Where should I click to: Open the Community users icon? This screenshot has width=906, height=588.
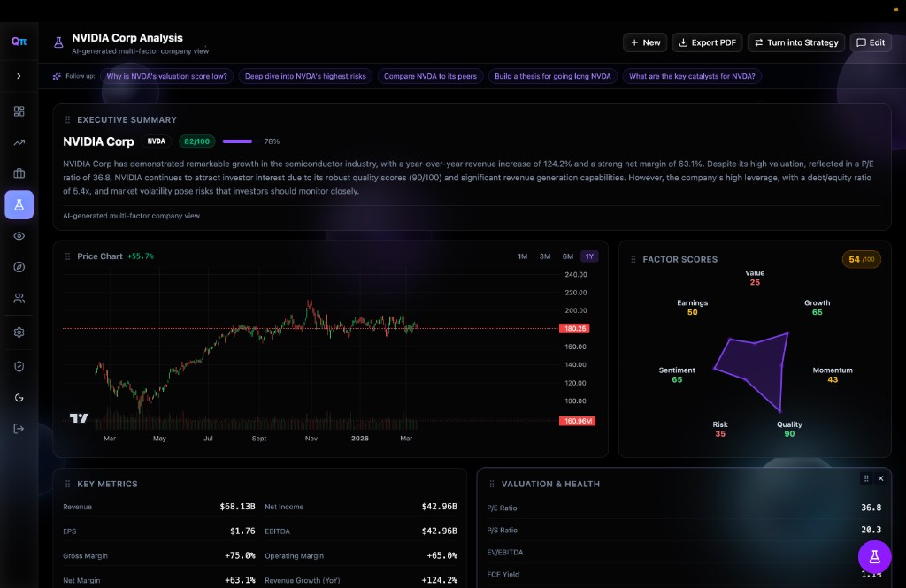[x=19, y=298]
